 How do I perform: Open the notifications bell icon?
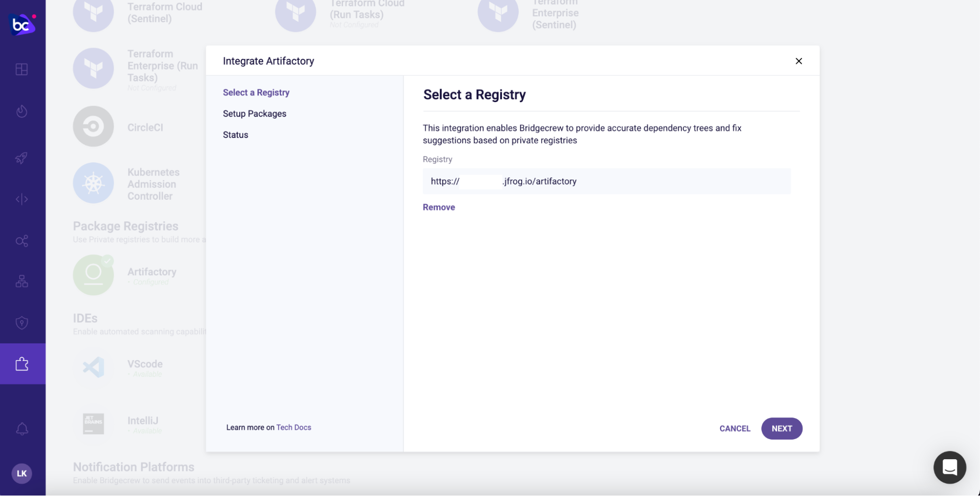[22, 429]
